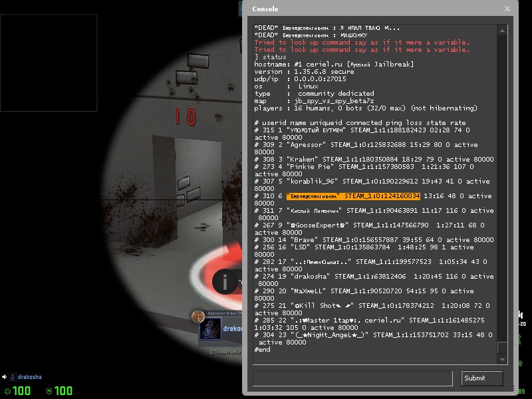Click the round info 'i' icon
This screenshot has height=399, width=532.
click(226, 281)
